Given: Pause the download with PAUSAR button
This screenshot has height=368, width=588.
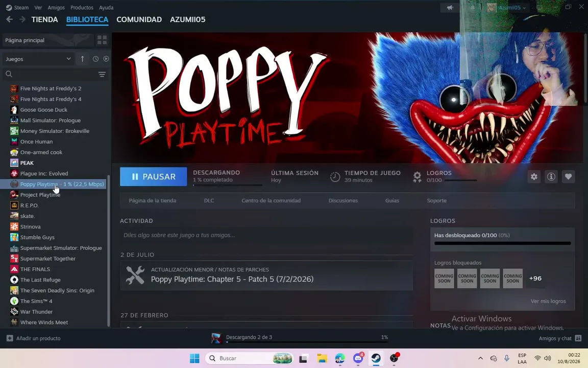Looking at the screenshot, I should 153,176.
